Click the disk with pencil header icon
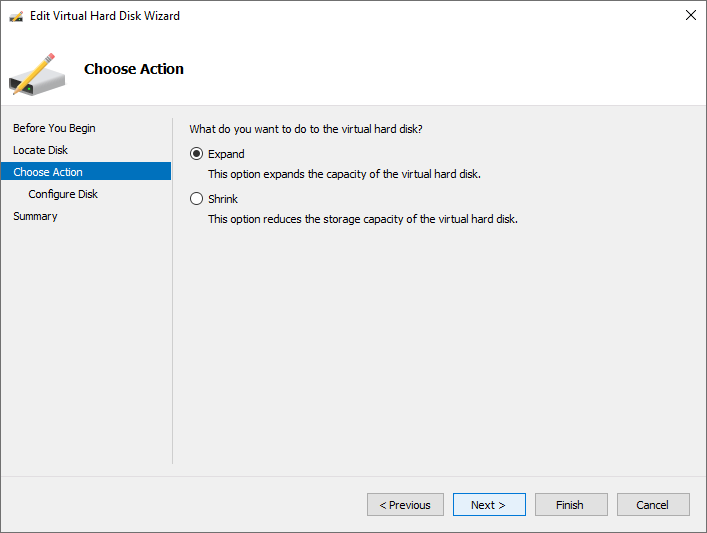 (36, 72)
